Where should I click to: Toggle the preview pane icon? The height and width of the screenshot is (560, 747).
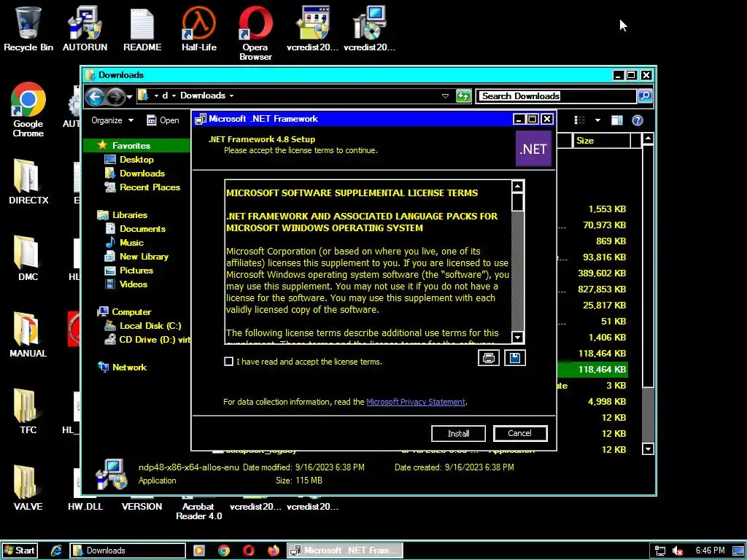617,120
